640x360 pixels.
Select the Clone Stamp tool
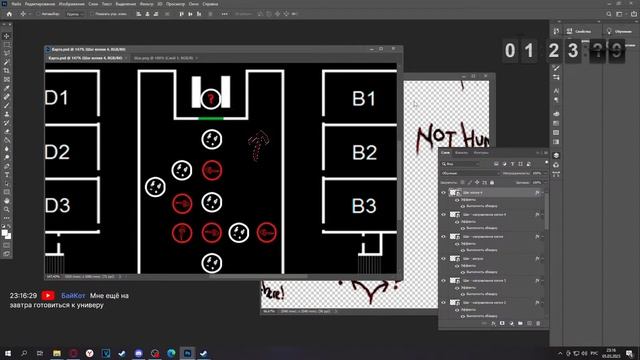pos(7,114)
